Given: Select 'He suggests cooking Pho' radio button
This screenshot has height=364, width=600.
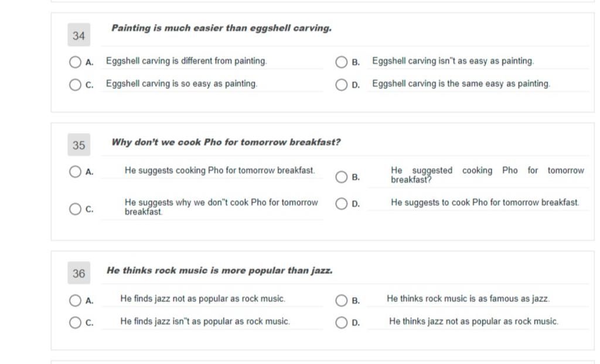Looking at the screenshot, I should (x=75, y=171).
